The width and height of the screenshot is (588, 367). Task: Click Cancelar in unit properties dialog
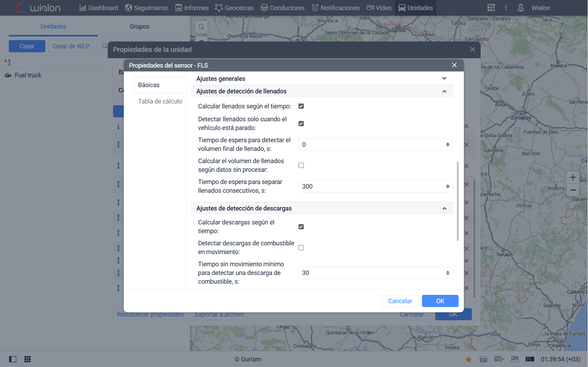tap(412, 314)
